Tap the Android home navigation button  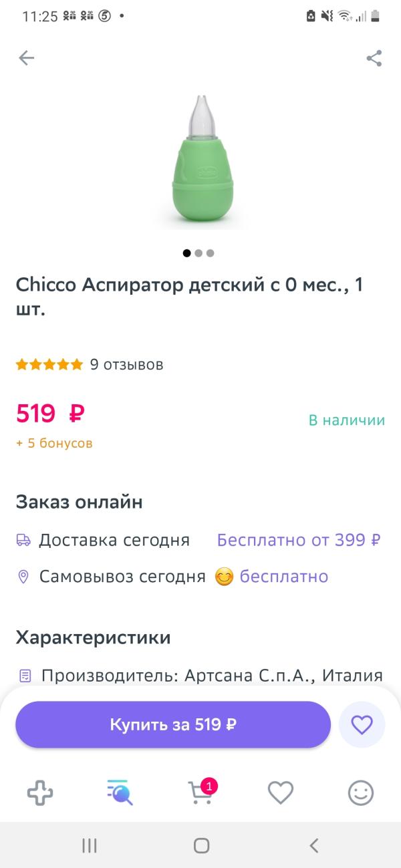201,845
